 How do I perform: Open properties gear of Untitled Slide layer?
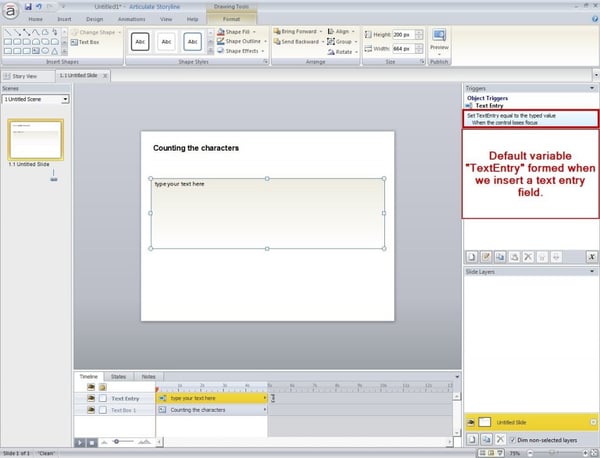[x=593, y=422]
